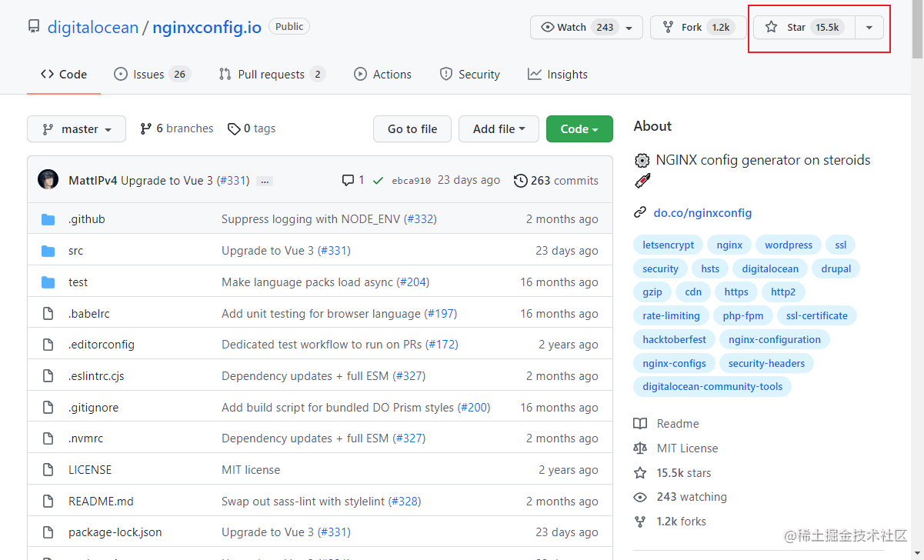The width and height of the screenshot is (924, 560).
Task: Open MattIPv4 author link
Action: click(92, 181)
